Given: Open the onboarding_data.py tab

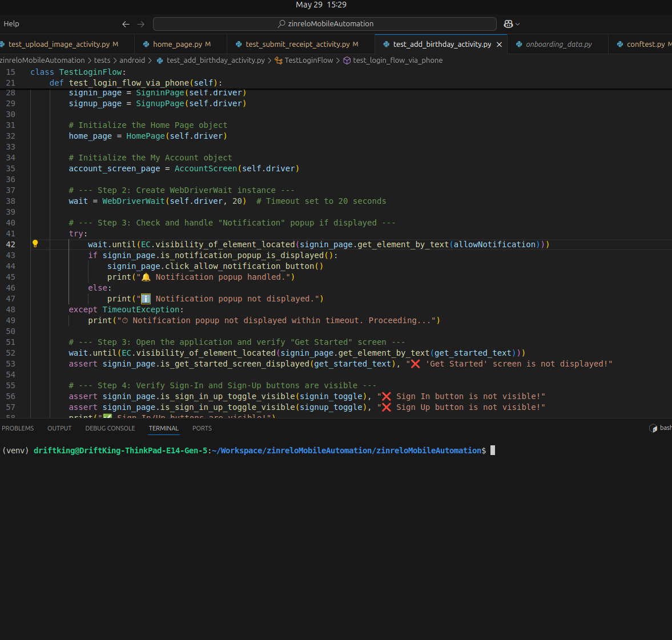Looking at the screenshot, I should click(558, 45).
